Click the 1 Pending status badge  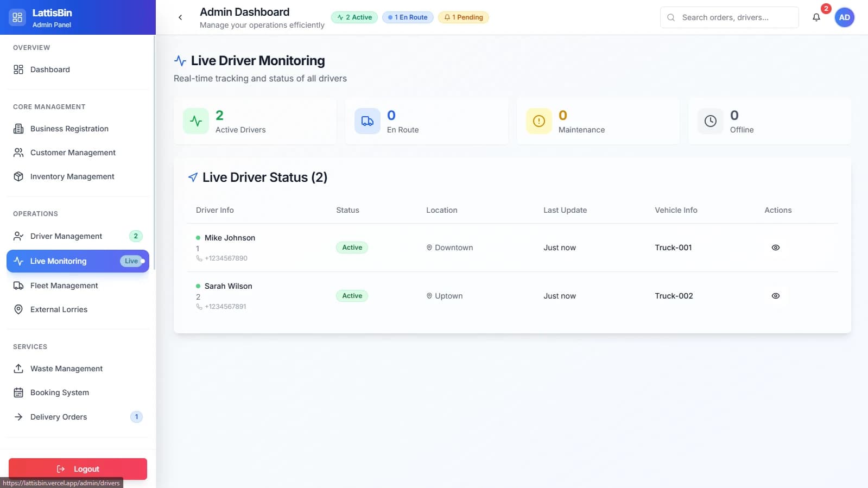coord(463,17)
